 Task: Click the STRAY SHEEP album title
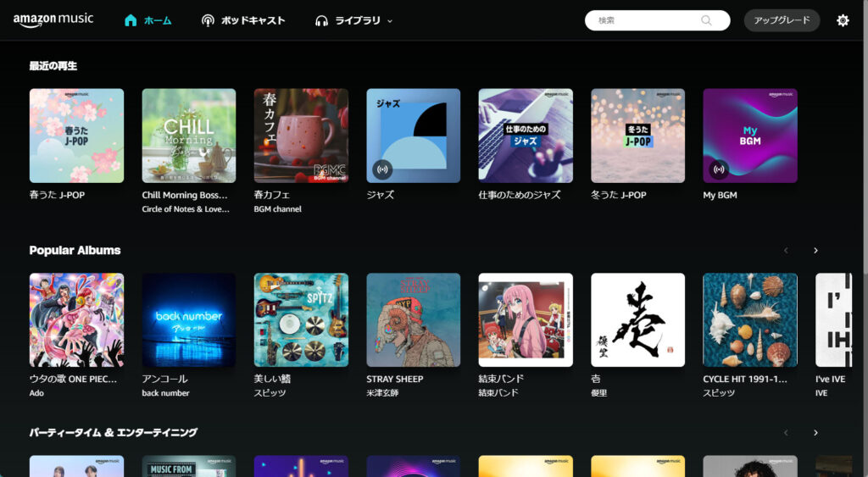pos(395,379)
